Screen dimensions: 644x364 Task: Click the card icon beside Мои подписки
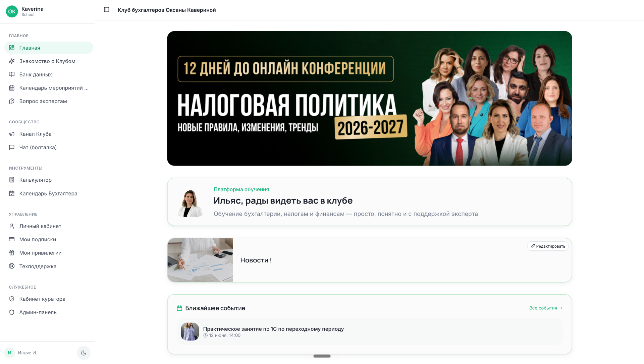click(x=12, y=239)
